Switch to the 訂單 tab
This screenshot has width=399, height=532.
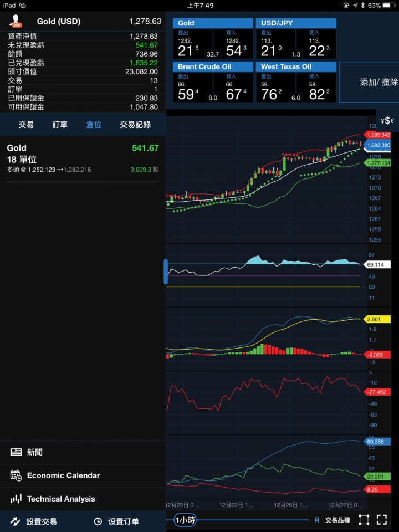tap(60, 125)
